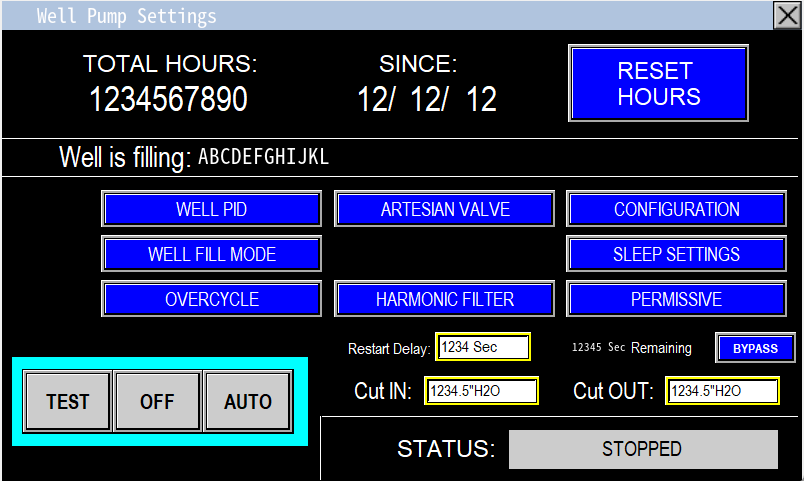The image size is (804, 481).
Task: Click the Restart Delay input field
Action: point(482,347)
